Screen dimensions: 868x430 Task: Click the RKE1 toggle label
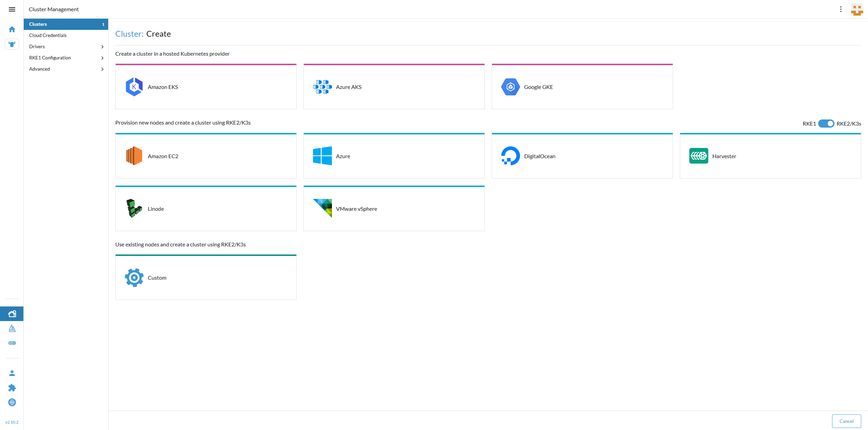pyautogui.click(x=809, y=124)
